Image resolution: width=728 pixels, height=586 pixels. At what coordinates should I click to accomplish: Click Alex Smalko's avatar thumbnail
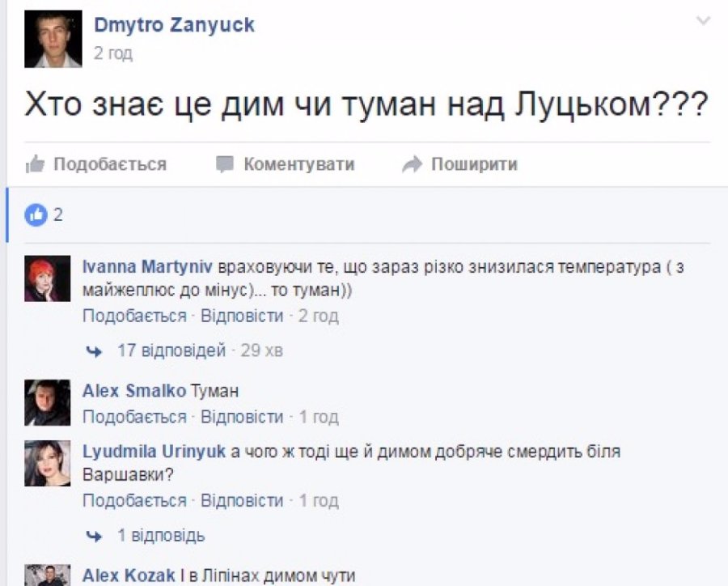click(x=47, y=402)
